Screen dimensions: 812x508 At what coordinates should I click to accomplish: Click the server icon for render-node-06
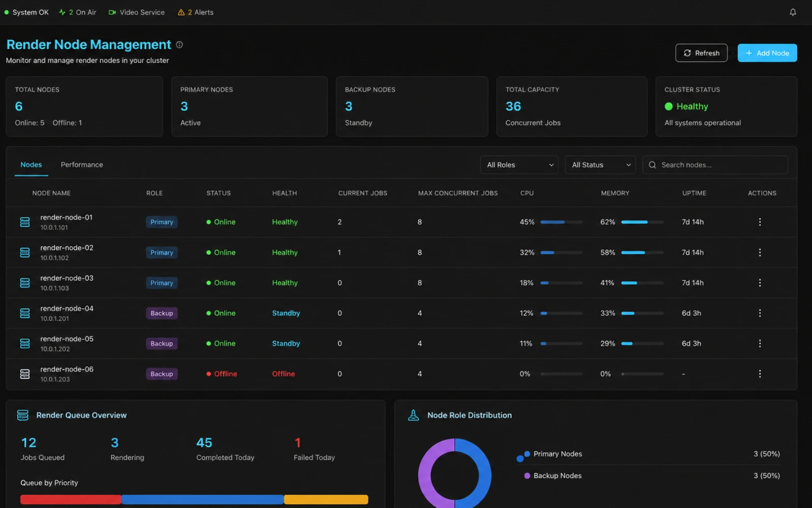[25, 374]
